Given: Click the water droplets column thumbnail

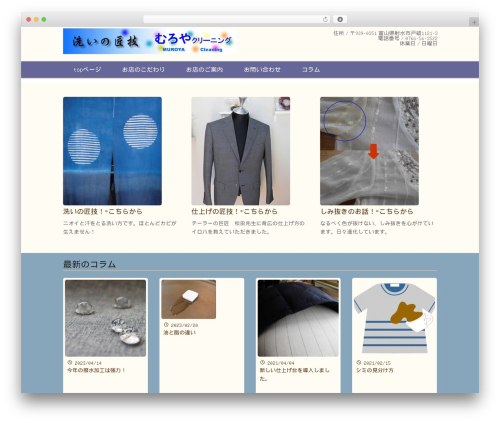Looking at the screenshot, I should point(105,318).
